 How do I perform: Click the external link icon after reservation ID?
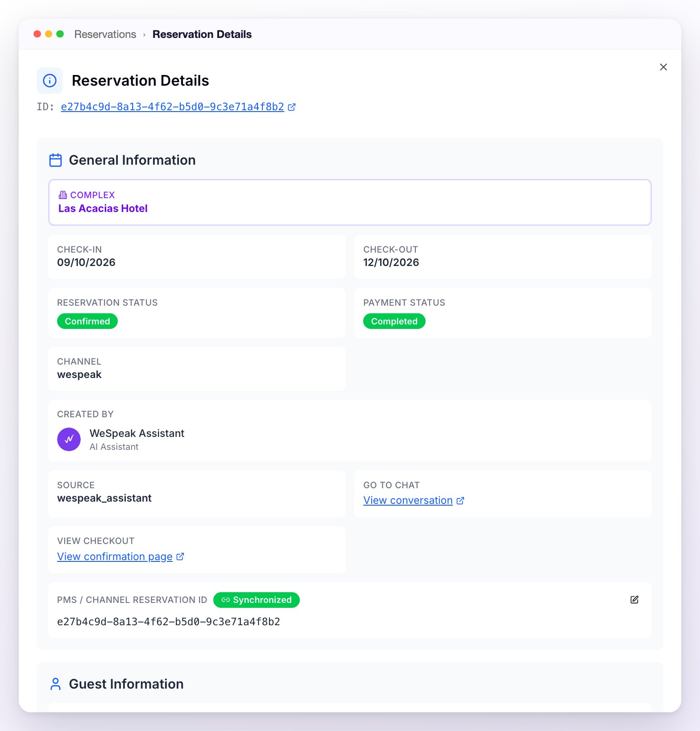pos(292,107)
